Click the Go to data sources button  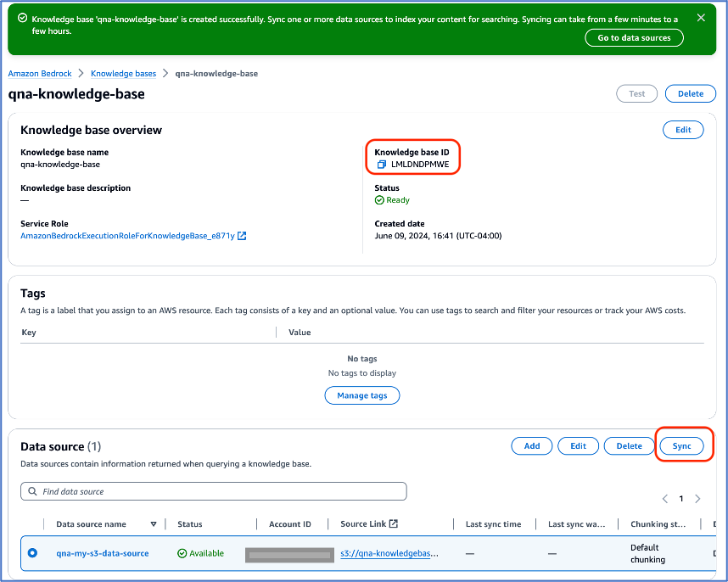[634, 37]
